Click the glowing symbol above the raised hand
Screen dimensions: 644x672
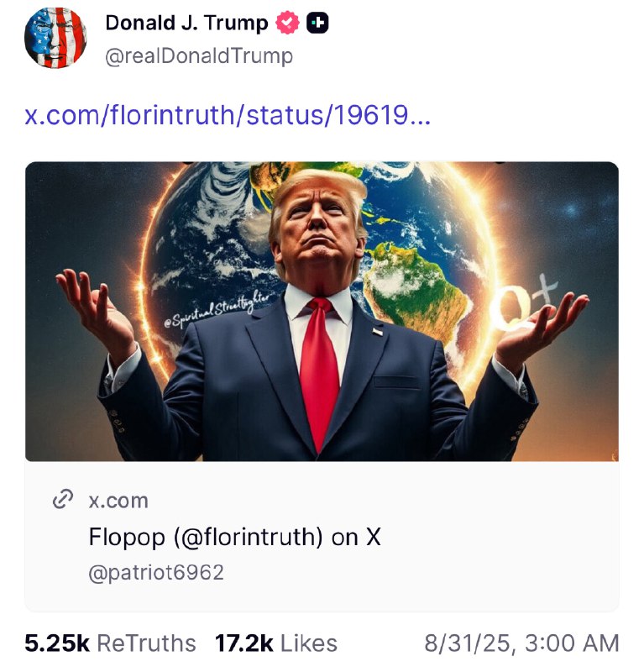point(524,301)
